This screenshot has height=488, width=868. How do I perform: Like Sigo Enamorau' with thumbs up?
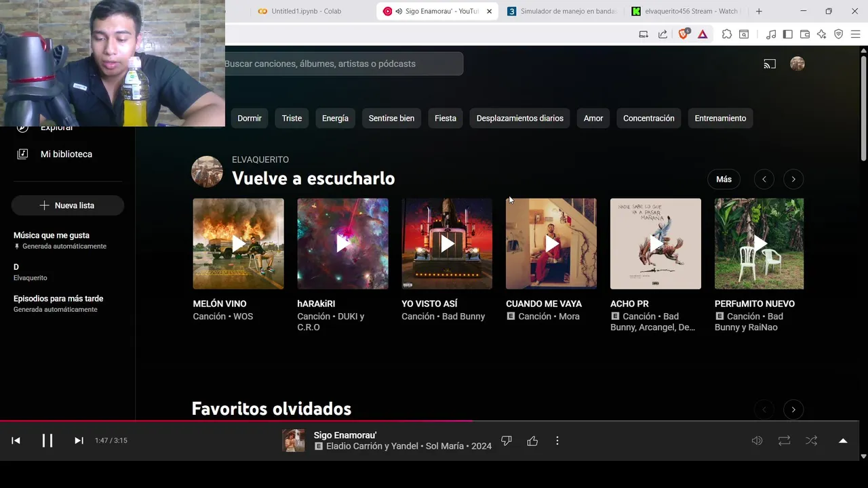click(x=532, y=441)
